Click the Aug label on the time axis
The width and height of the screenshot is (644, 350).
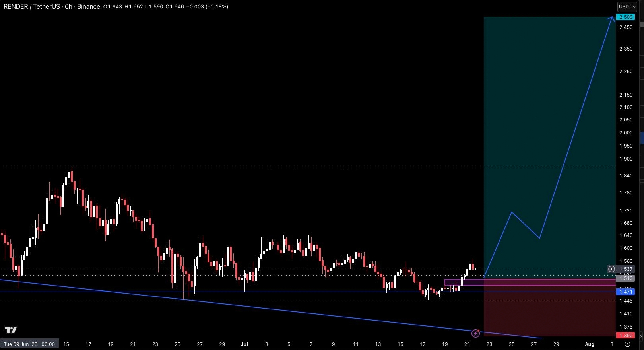click(589, 344)
